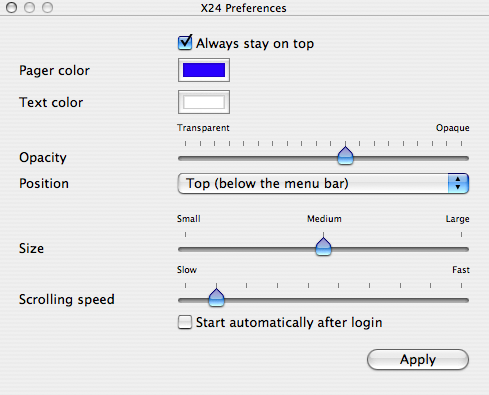This screenshot has height=395, width=489.
Task: Click the Size slider thumb
Action: click(323, 247)
